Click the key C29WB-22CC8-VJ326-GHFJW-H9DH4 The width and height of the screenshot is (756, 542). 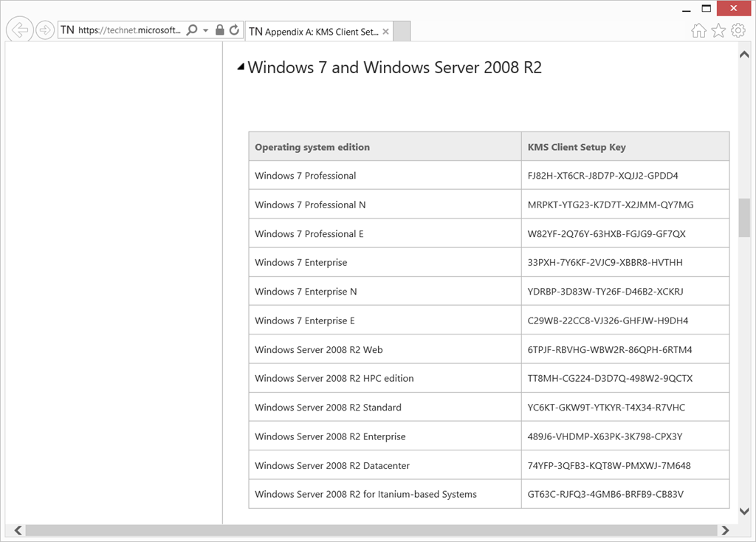coord(608,320)
